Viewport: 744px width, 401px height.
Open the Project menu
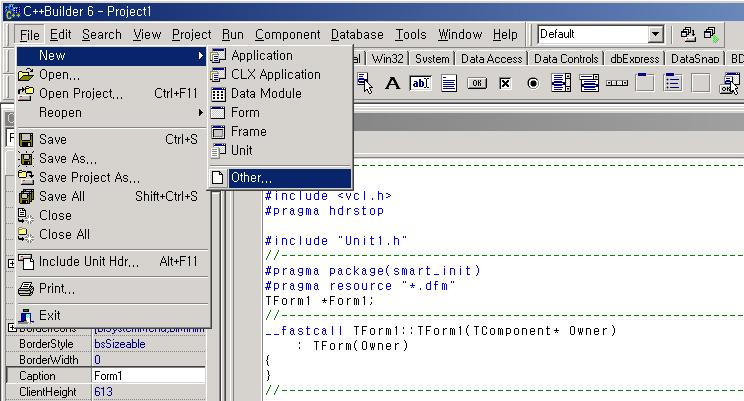click(x=191, y=35)
